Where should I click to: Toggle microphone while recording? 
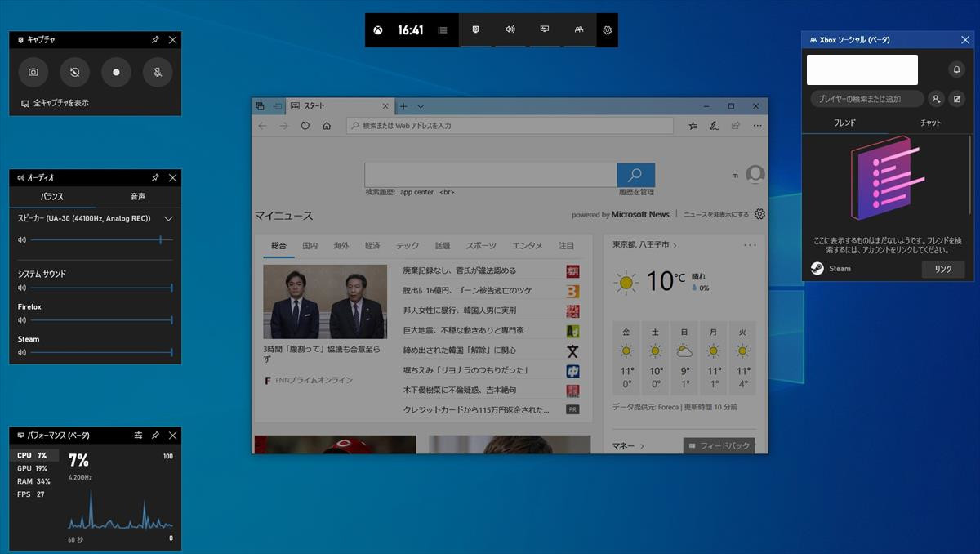point(157,72)
